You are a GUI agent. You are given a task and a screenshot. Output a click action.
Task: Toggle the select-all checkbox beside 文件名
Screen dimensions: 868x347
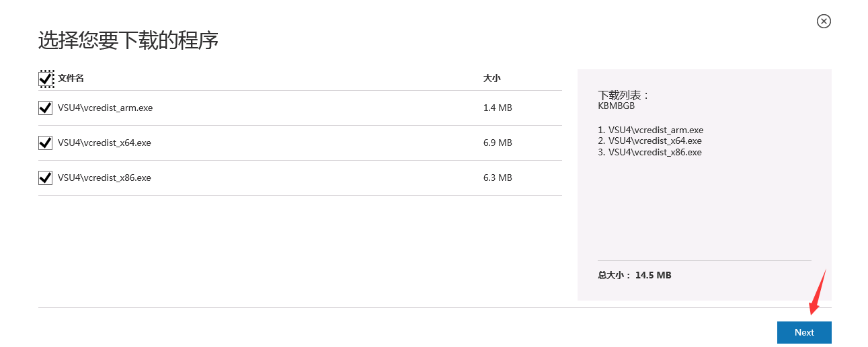point(46,79)
